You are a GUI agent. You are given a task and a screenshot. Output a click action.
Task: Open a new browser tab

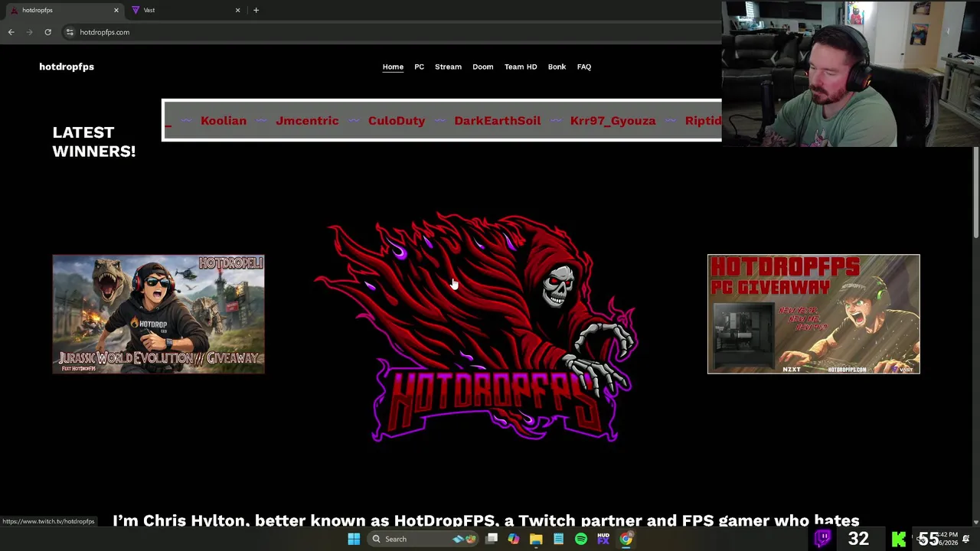click(x=256, y=10)
